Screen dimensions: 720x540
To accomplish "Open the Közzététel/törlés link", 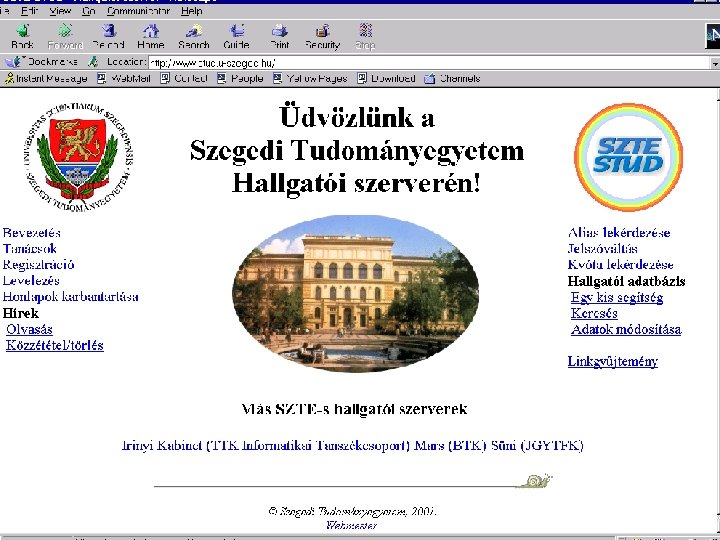I will coord(55,345).
